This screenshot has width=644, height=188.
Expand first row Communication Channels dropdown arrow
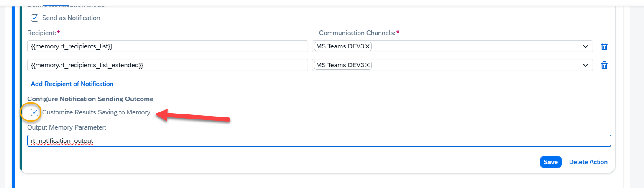pyautogui.click(x=585, y=46)
